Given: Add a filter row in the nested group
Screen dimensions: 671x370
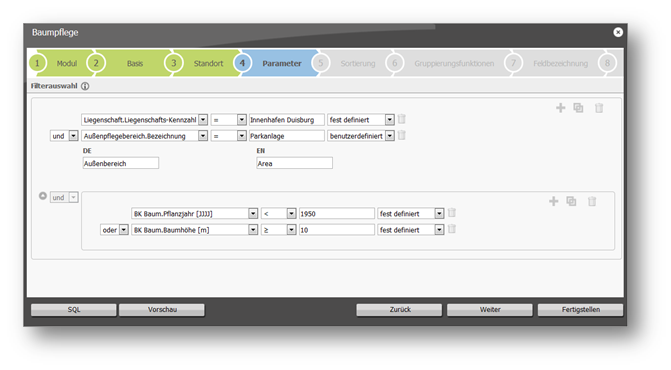Looking at the screenshot, I should pos(553,201).
